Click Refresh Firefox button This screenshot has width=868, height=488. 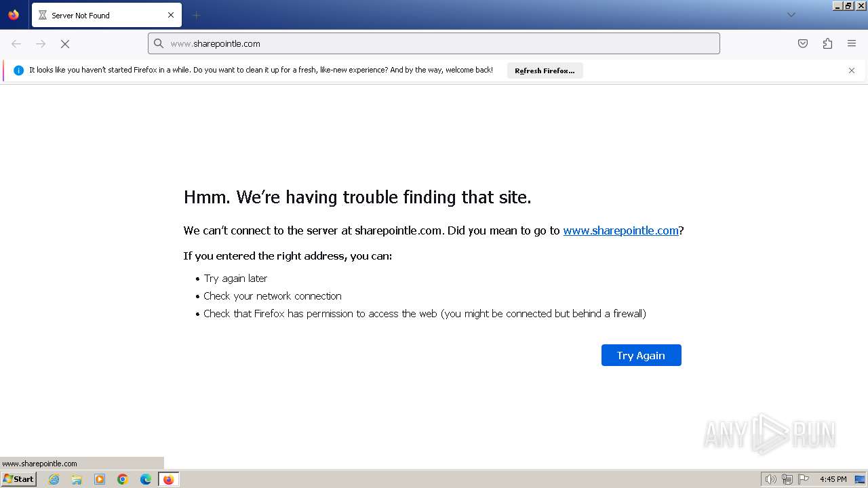pos(545,70)
